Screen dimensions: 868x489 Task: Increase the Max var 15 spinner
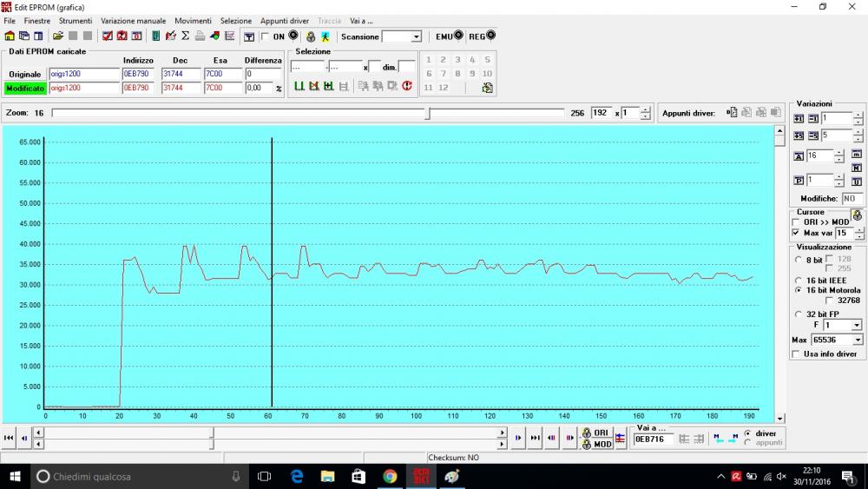point(859,230)
